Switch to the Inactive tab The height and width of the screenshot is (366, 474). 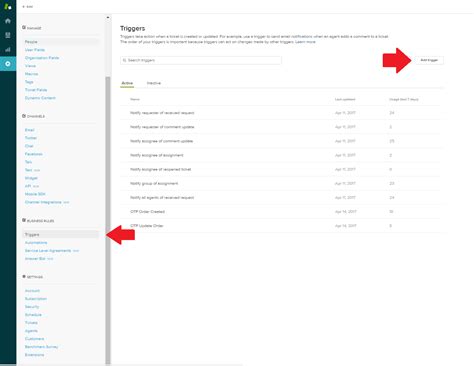154,83
